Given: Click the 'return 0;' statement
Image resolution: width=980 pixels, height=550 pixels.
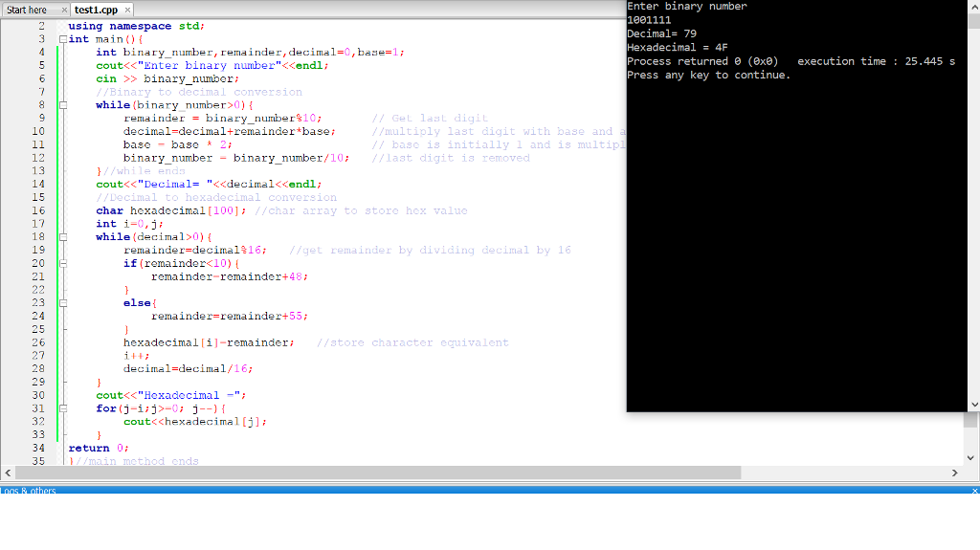Looking at the screenshot, I should coord(99,448).
